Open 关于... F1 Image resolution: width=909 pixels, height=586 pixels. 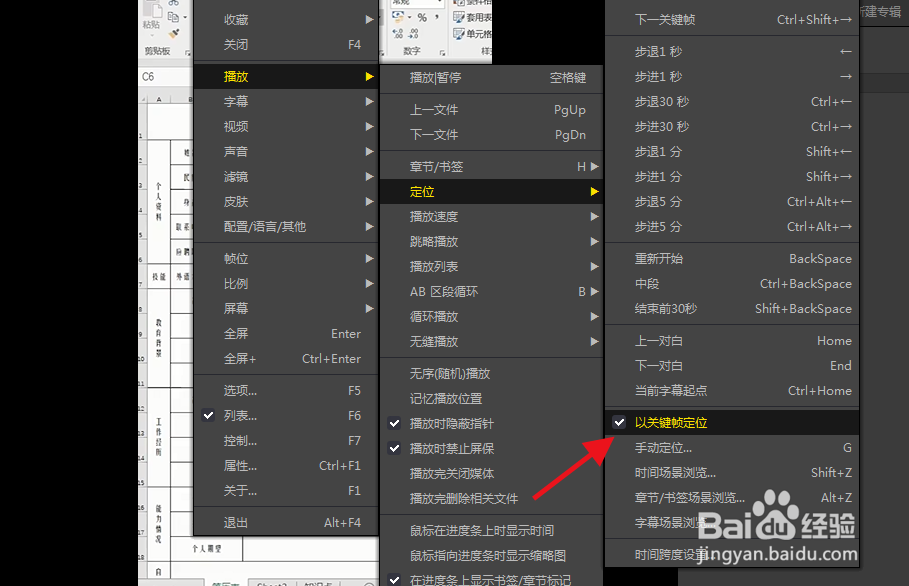[286, 490]
